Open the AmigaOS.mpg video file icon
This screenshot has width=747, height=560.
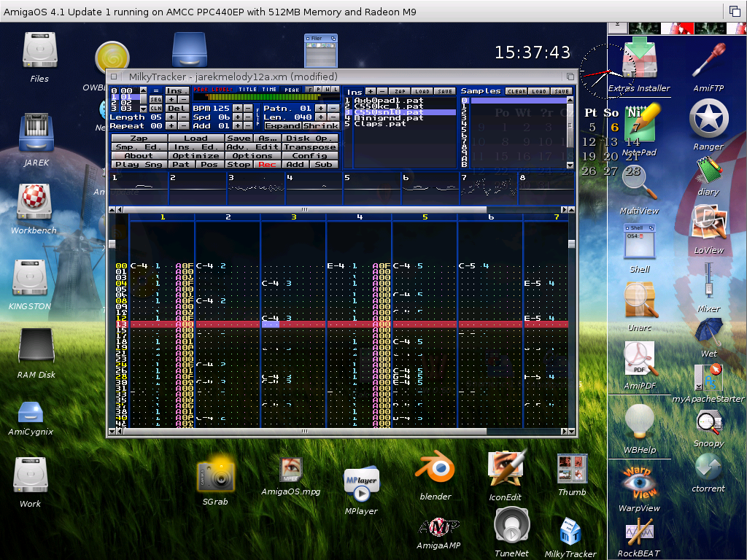[x=290, y=470]
